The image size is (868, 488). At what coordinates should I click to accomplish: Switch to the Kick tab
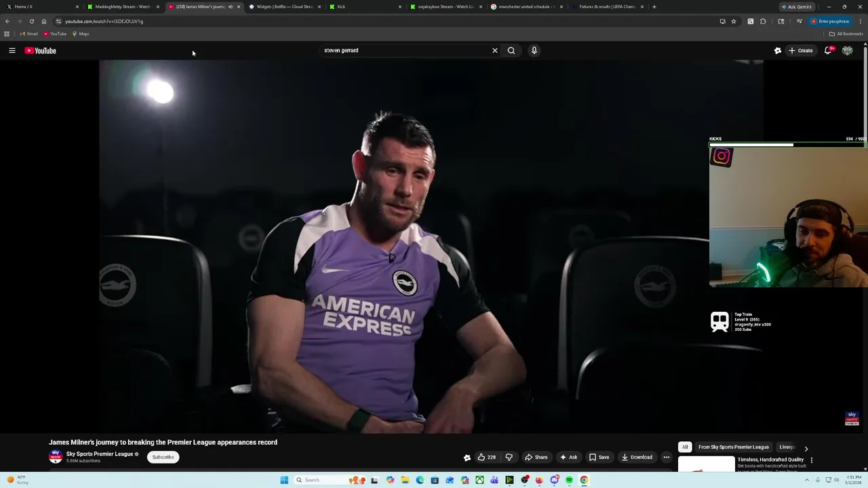(365, 7)
